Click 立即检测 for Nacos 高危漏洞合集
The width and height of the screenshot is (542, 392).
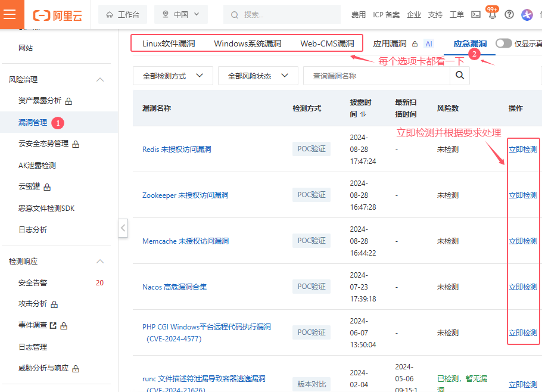[x=523, y=287]
